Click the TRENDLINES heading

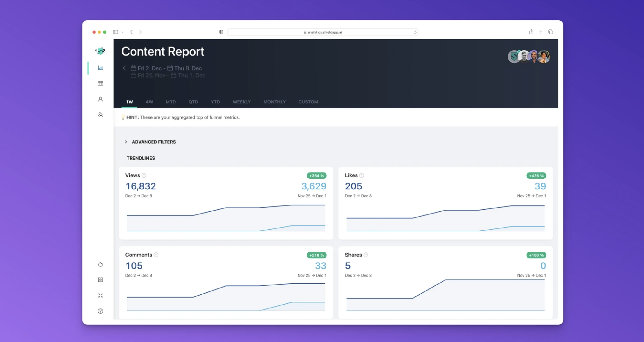[x=141, y=158]
